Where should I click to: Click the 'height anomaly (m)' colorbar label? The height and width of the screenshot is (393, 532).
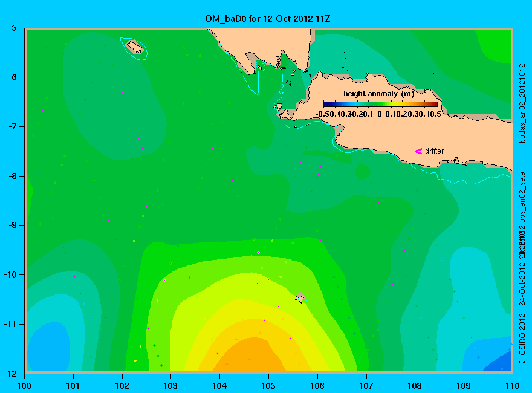pos(379,94)
